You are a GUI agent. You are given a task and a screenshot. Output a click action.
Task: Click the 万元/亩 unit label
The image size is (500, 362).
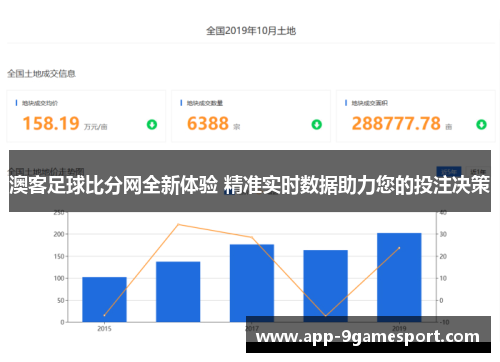coord(96,127)
